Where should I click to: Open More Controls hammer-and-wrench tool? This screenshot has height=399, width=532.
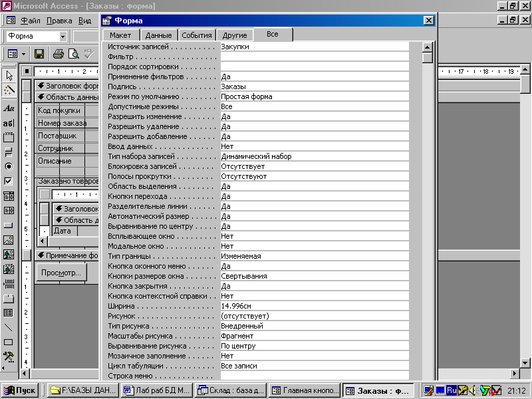tap(9, 356)
